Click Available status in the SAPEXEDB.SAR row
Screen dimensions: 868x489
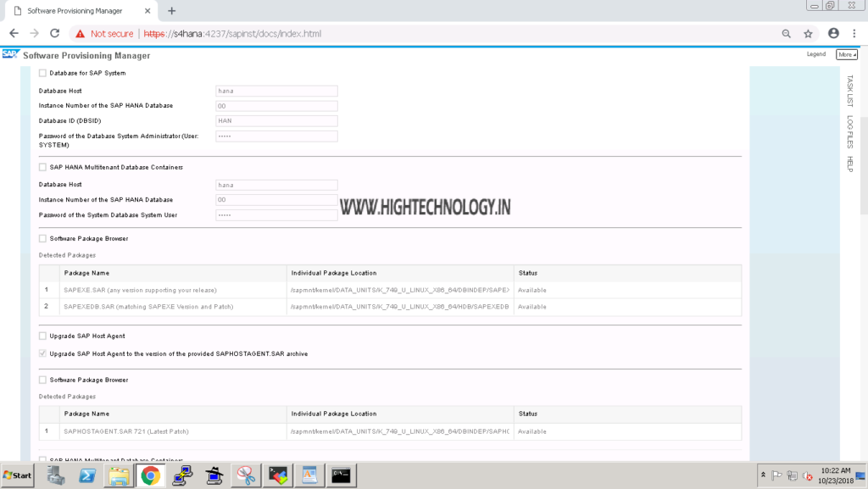(x=532, y=307)
